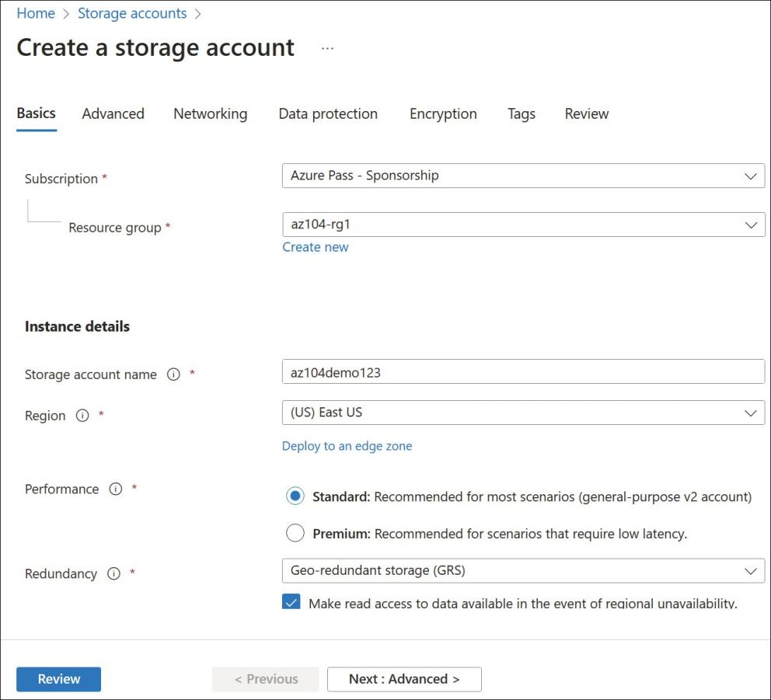This screenshot has height=700, width=771.
Task: Click the blue Review button
Action: click(x=58, y=679)
